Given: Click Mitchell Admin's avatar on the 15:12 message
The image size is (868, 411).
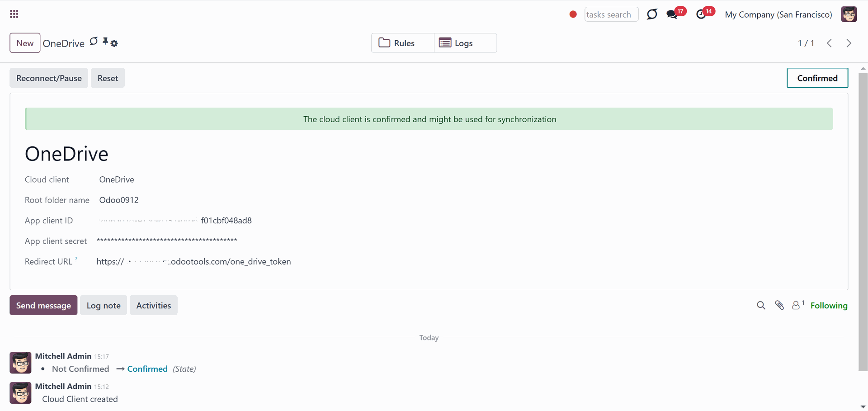Looking at the screenshot, I should pos(20,392).
